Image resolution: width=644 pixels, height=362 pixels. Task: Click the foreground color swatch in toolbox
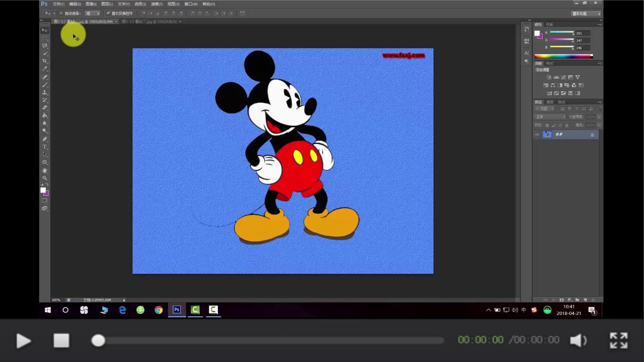[x=43, y=190]
